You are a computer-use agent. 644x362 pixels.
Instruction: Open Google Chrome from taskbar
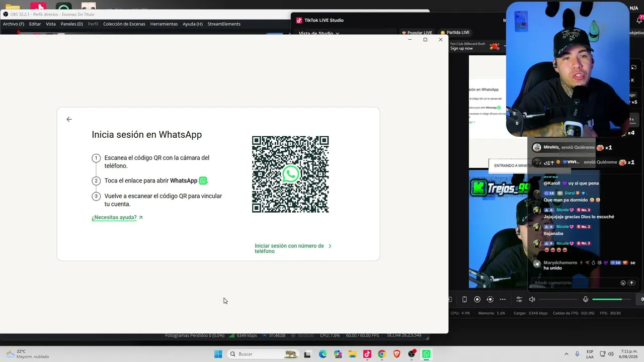382,354
